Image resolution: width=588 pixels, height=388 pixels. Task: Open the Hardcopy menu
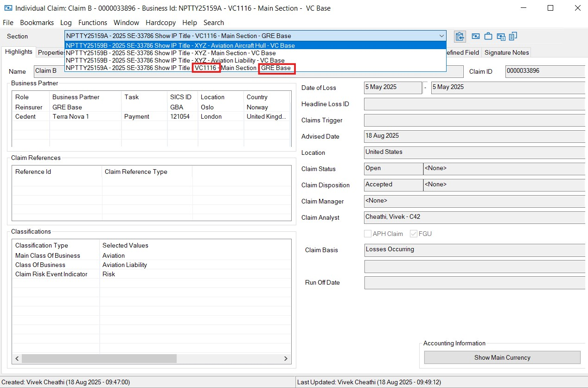pos(161,22)
